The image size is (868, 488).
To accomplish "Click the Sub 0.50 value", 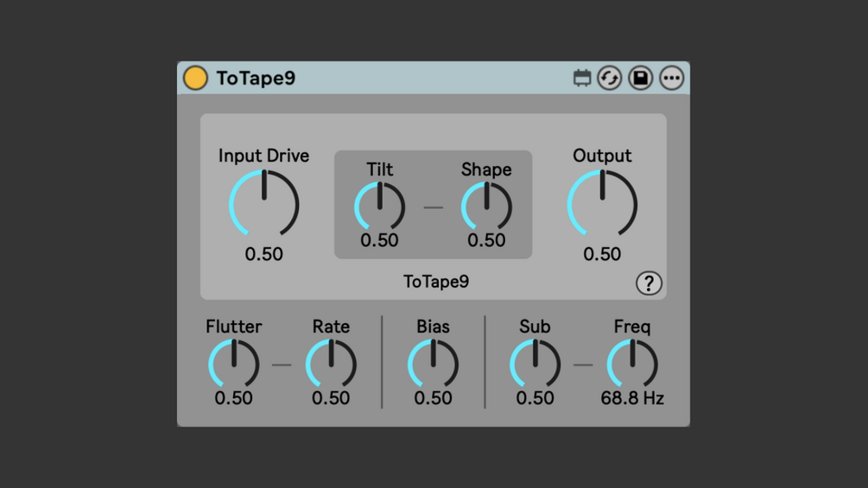I will (535, 398).
